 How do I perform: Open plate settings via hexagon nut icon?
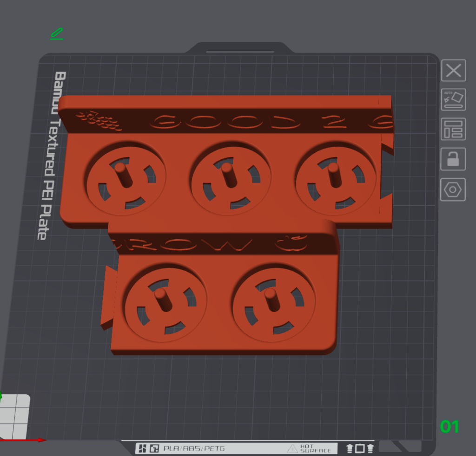[453, 189]
